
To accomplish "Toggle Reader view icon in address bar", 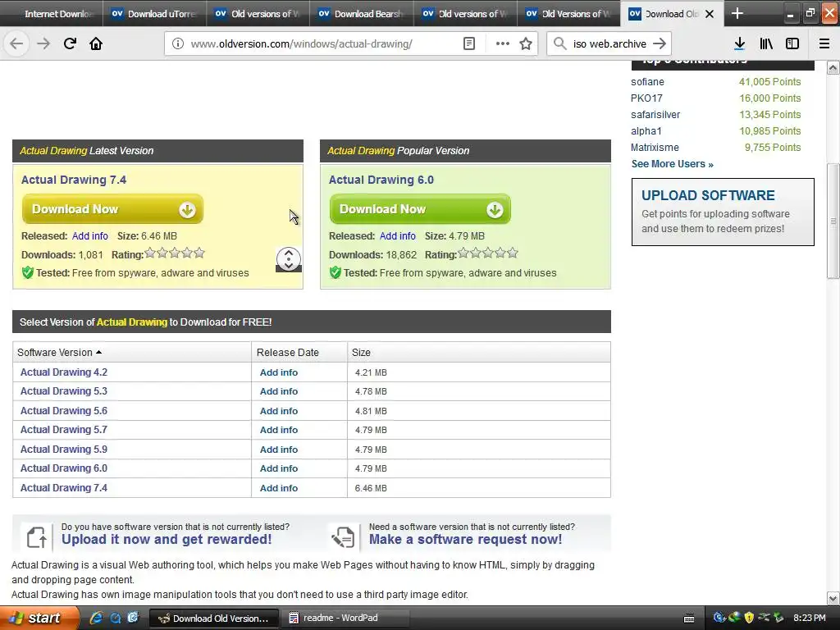I will click(x=468, y=44).
